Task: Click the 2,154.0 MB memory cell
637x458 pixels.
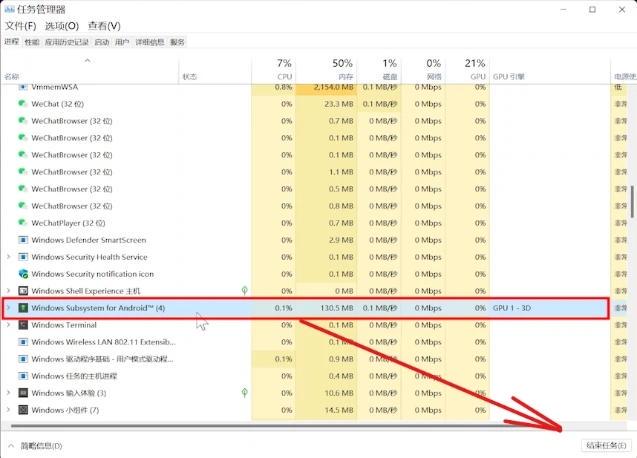Action: [326, 87]
